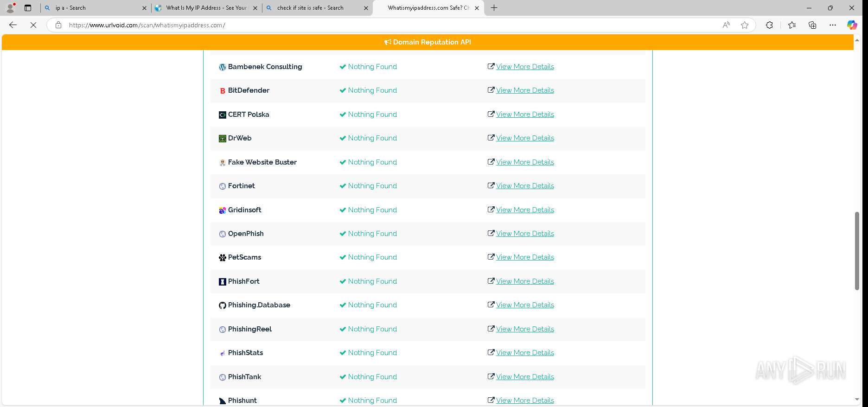Select the Whatismyipaddress.com Safe tab
This screenshot has width=868, height=407.
428,8
